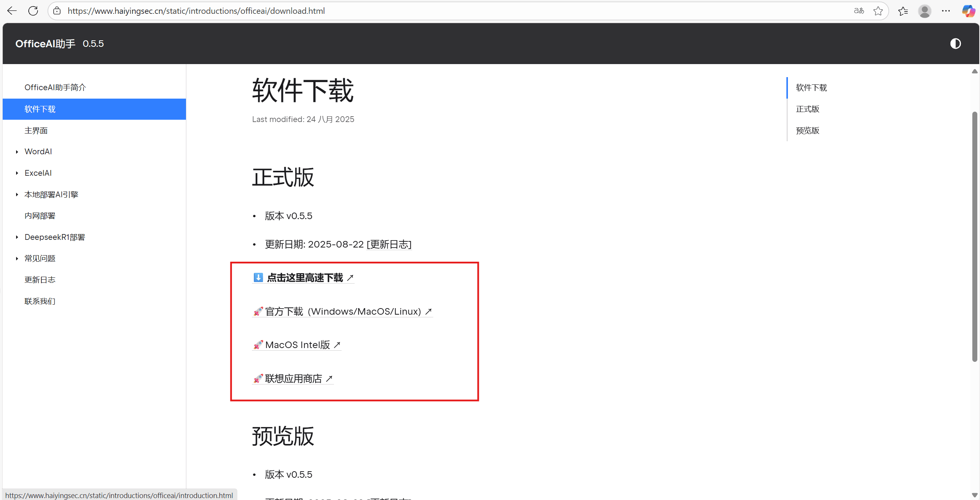Open the favorites list icon
The width and height of the screenshot is (980, 500).
(903, 11)
